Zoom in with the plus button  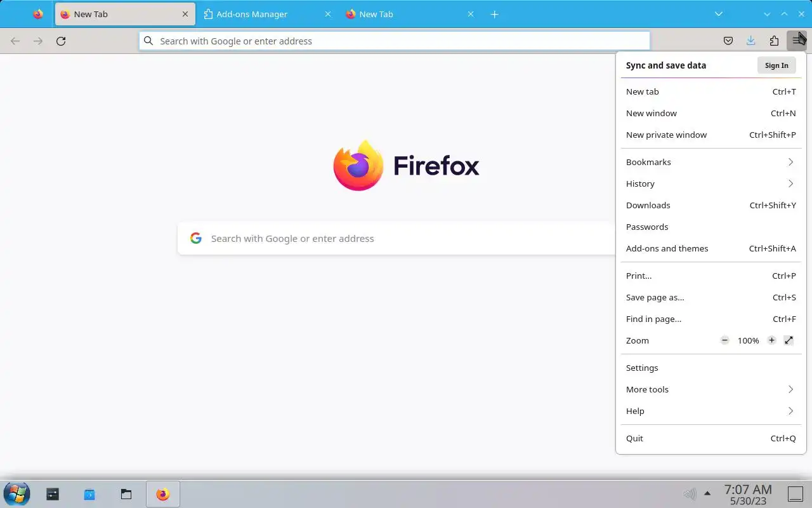771,340
